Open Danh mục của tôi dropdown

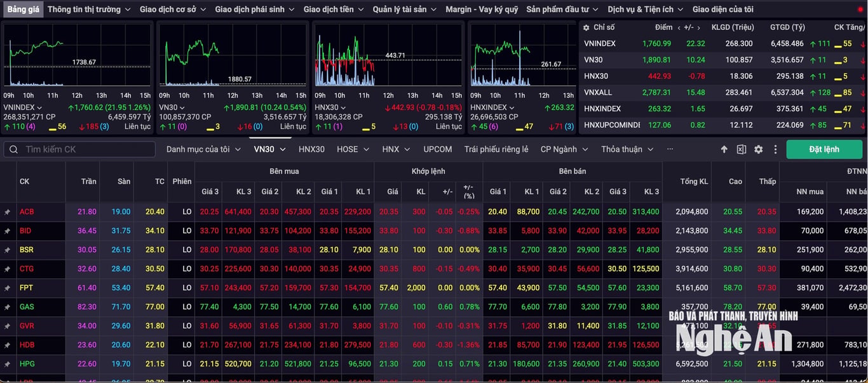click(x=204, y=150)
